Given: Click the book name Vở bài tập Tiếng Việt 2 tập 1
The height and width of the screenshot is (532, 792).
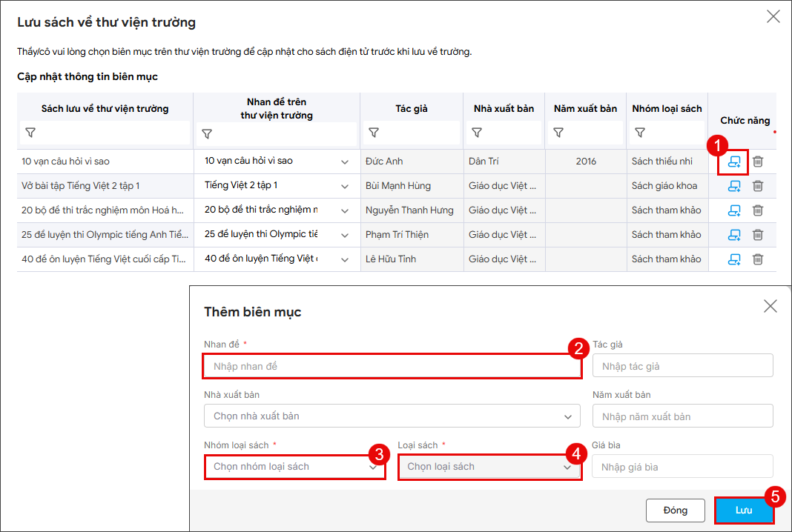Looking at the screenshot, I should click(x=81, y=186).
